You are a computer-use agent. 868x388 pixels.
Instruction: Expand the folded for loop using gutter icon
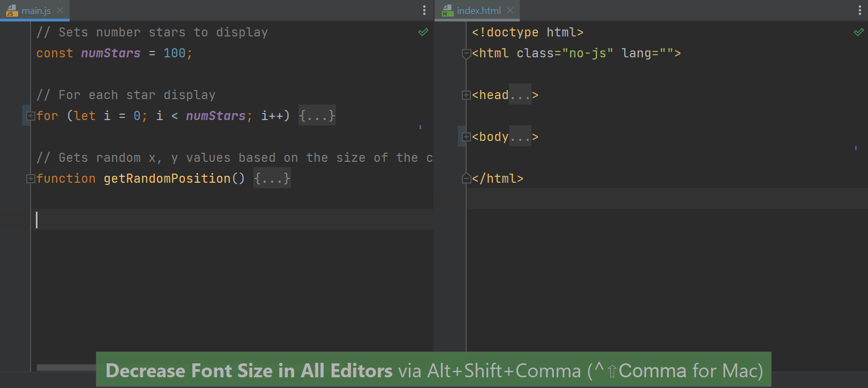click(31, 116)
